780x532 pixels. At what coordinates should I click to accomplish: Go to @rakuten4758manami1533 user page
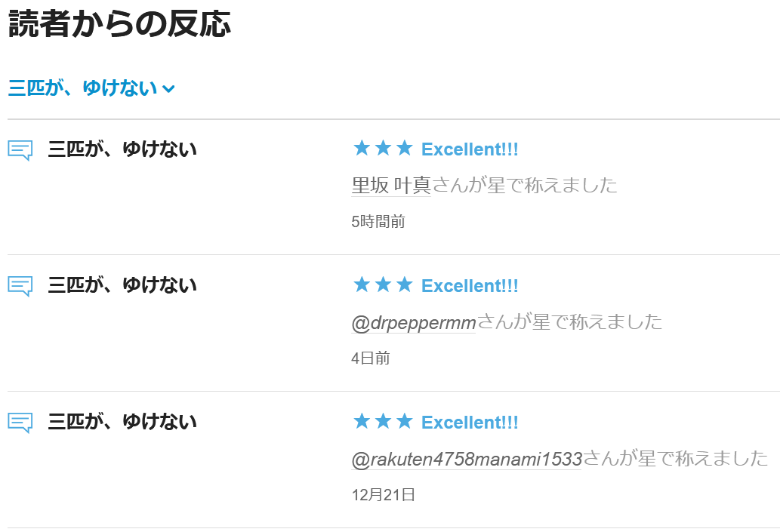pyautogui.click(x=467, y=459)
